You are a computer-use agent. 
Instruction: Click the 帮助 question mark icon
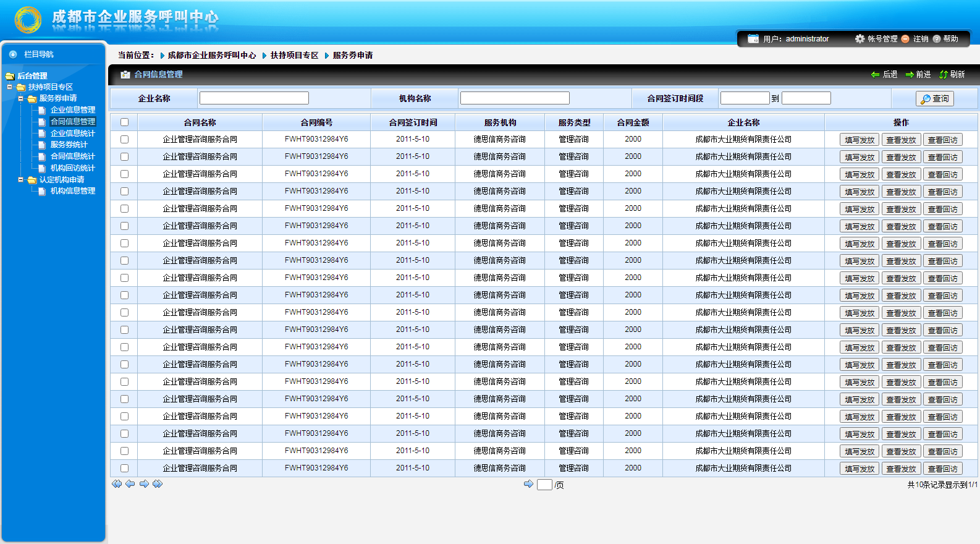pos(937,39)
